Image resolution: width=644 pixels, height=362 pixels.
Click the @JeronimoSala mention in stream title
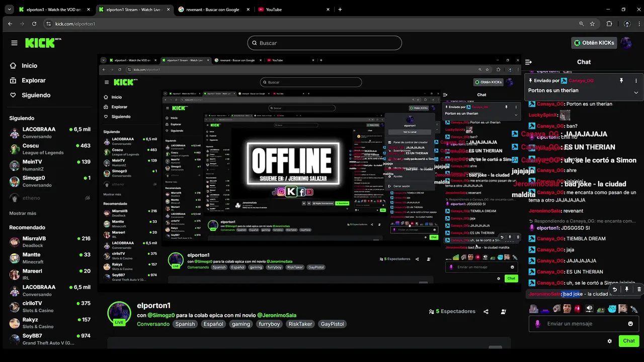click(277, 315)
